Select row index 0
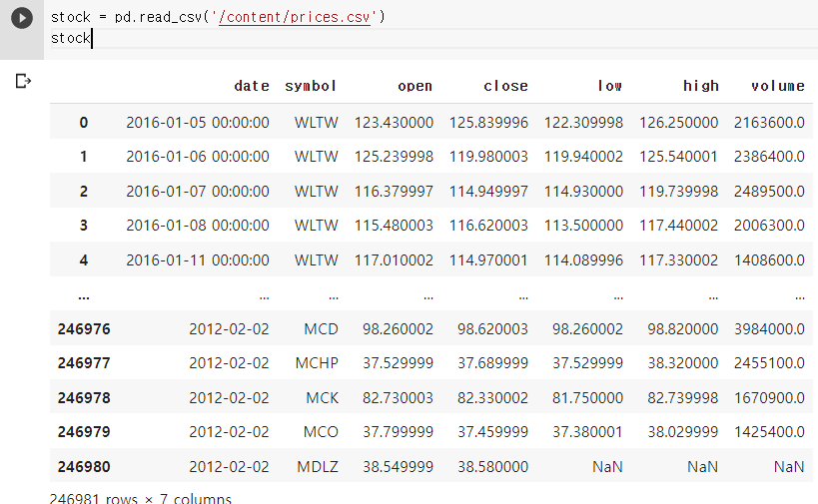This screenshot has height=504, width=818. click(84, 123)
